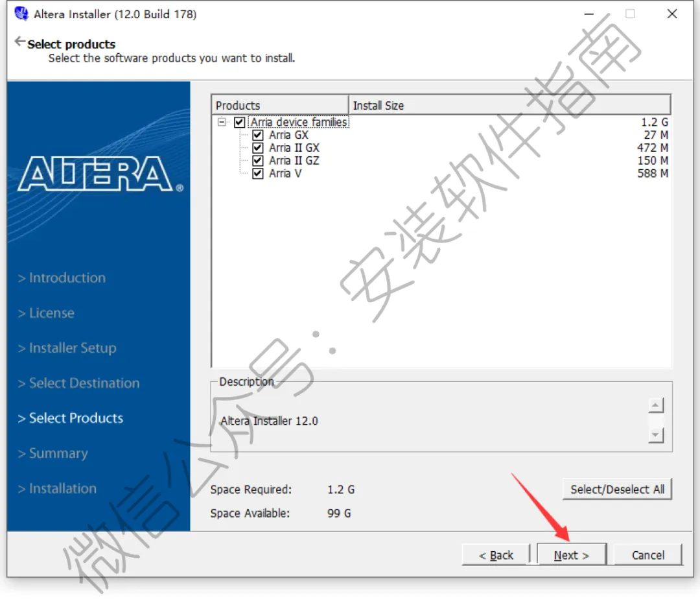Viewport: 700px width, 605px height.
Task: Click the Altera installer app icon in title bar
Action: pos(21,14)
